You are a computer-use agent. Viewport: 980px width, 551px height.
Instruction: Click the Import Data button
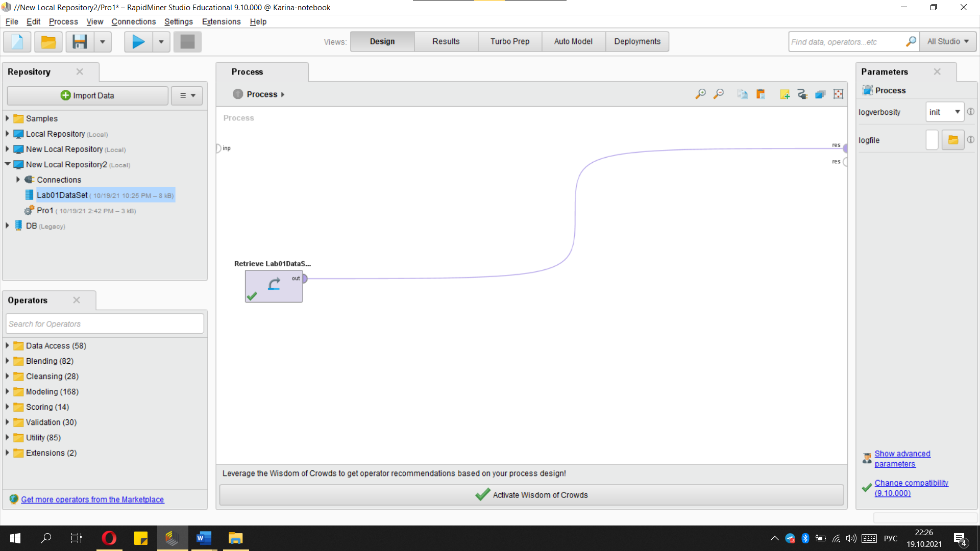tap(87, 95)
